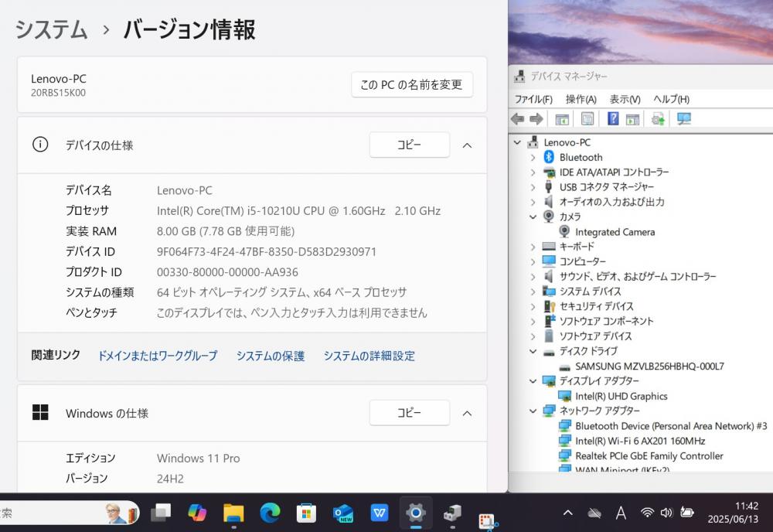Click show/hide console tree toolbar icon
Screen dimensions: 773x532
tap(562, 119)
